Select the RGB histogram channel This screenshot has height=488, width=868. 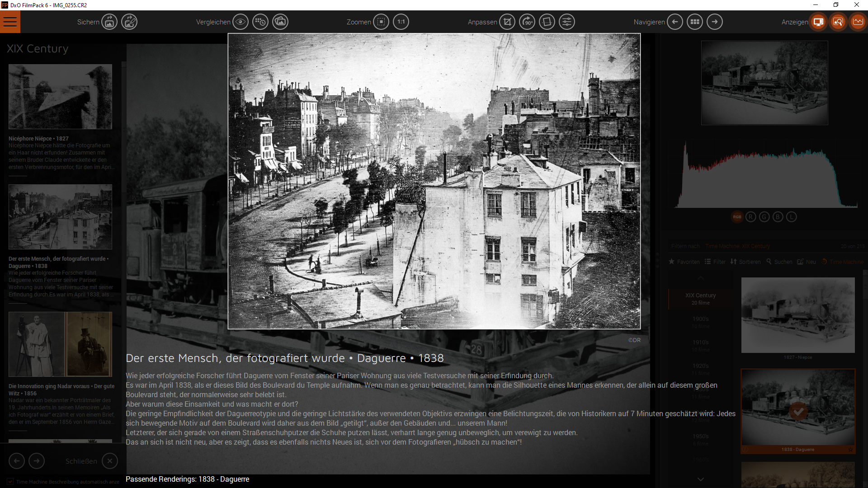(x=737, y=217)
